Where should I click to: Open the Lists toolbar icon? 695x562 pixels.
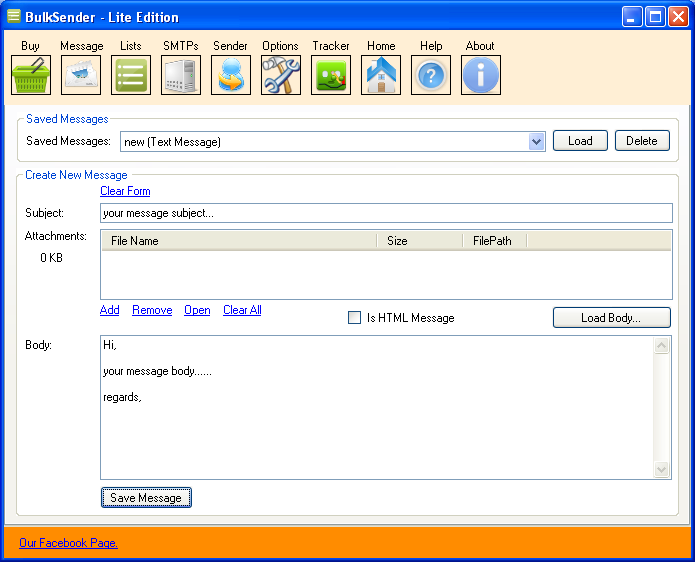[131, 75]
